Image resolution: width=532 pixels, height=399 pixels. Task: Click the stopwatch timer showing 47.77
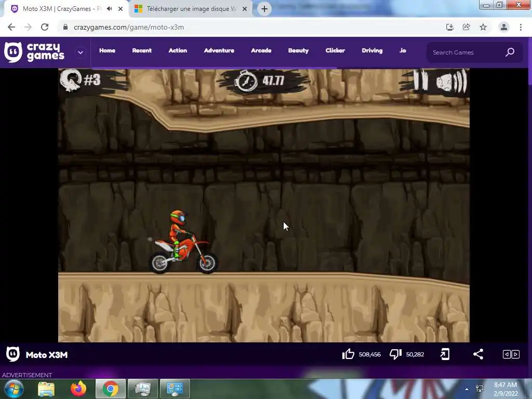click(260, 81)
